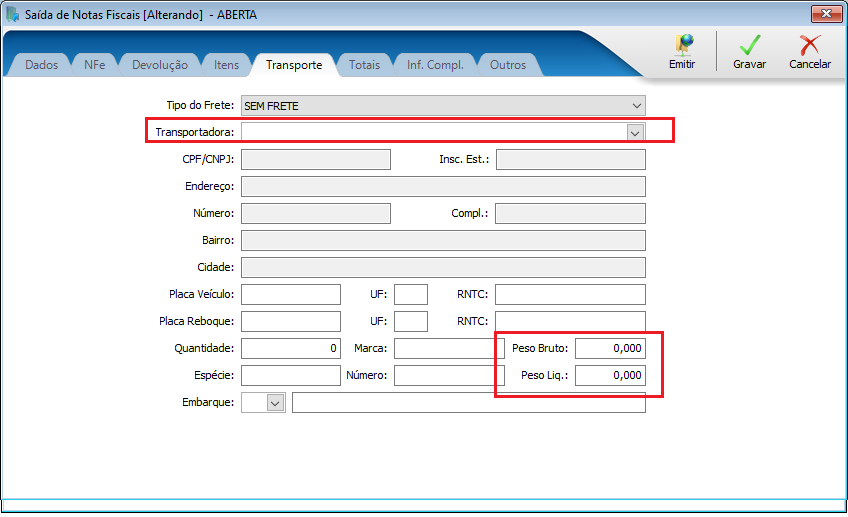Switch to Inf. Compl. tab
This screenshot has width=848, height=517.
pyautogui.click(x=435, y=65)
